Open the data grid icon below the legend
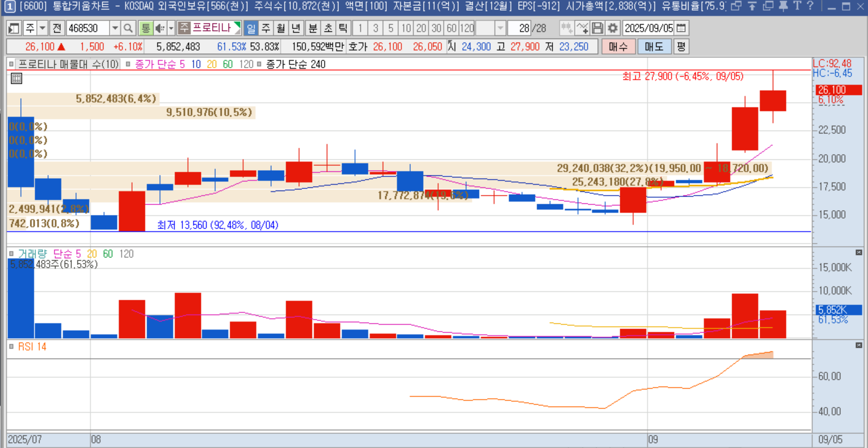 point(17,78)
